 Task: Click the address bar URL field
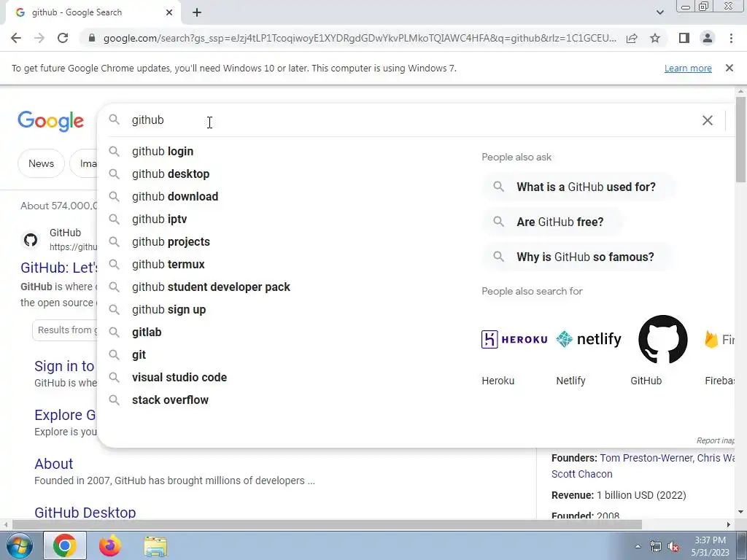point(359,38)
